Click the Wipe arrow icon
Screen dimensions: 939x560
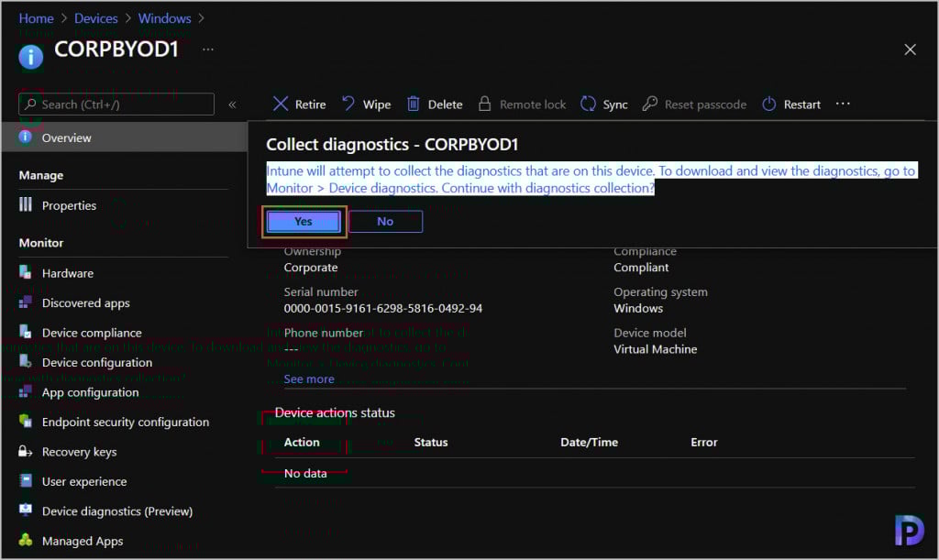point(348,104)
